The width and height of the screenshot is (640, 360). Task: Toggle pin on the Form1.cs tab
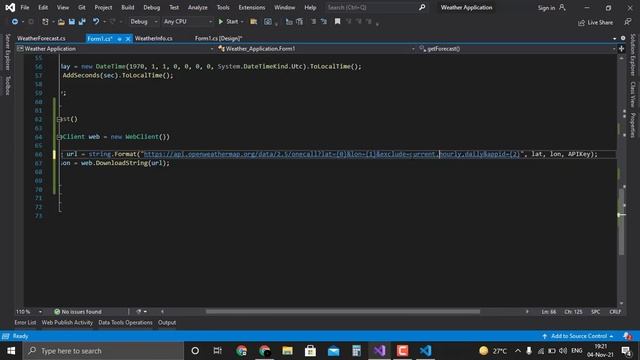click(x=119, y=39)
